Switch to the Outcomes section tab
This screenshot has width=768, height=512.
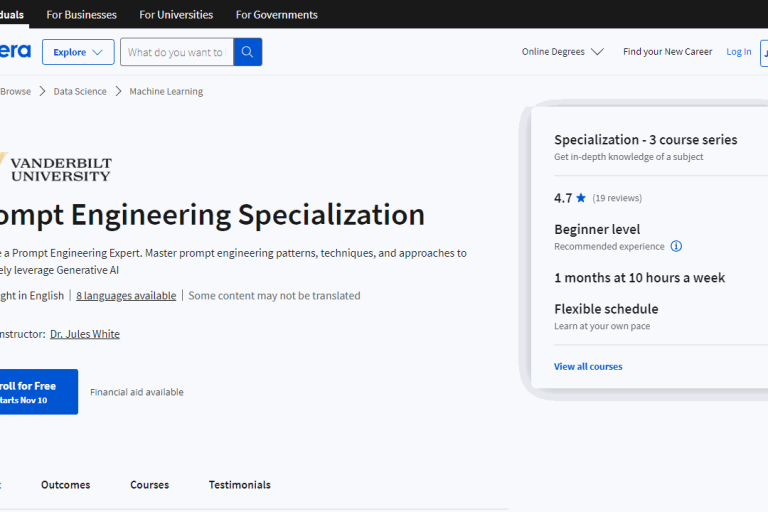click(x=66, y=485)
